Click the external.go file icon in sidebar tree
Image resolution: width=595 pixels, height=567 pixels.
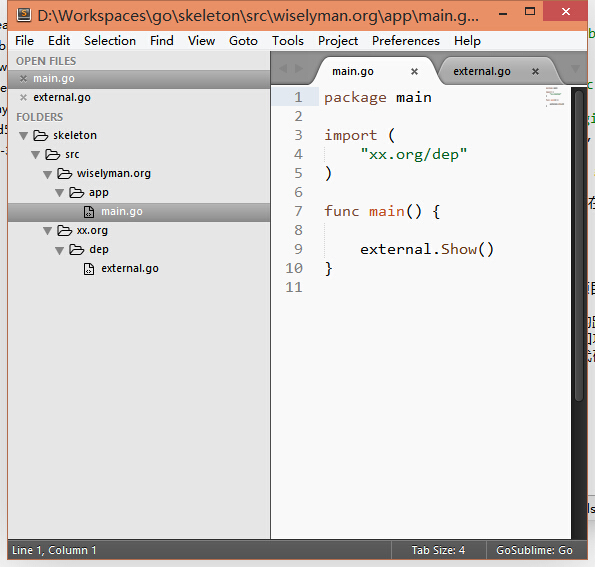click(89, 269)
